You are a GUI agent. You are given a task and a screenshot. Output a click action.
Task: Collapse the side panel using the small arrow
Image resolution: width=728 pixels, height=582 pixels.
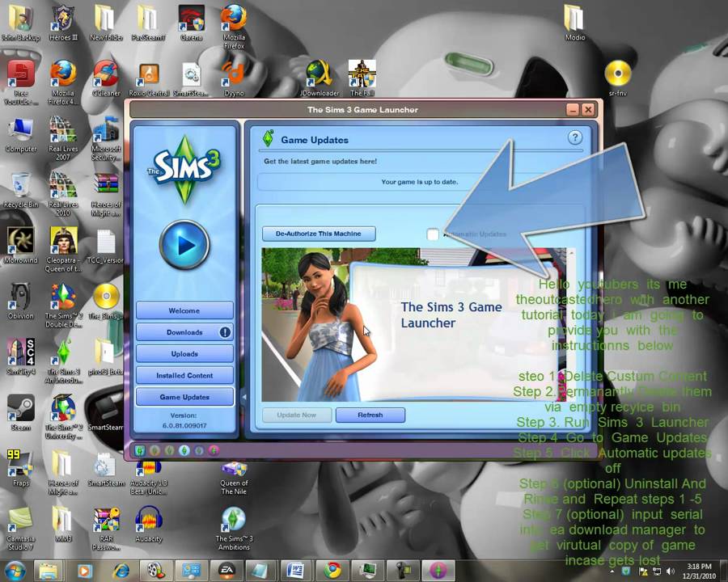pos(243,397)
